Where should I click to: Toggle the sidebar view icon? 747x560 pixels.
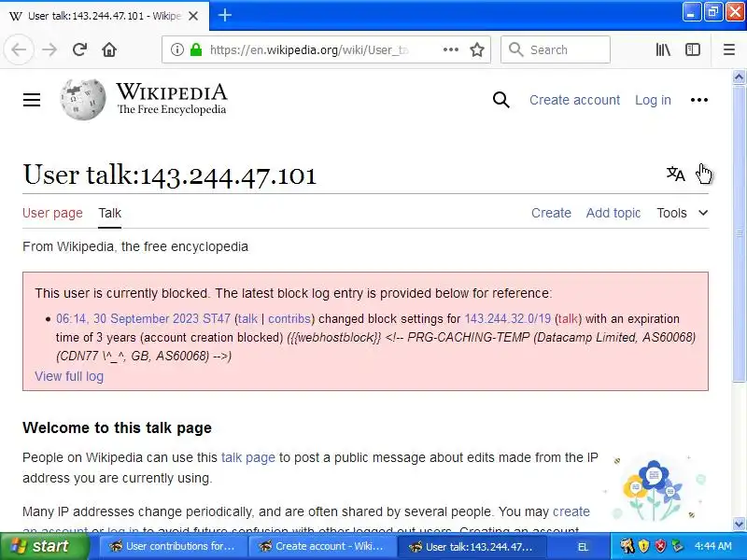[692, 49]
